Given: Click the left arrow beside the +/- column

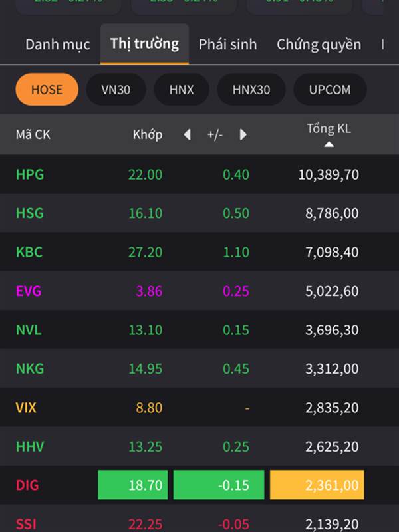Looking at the screenshot, I should [x=187, y=135].
